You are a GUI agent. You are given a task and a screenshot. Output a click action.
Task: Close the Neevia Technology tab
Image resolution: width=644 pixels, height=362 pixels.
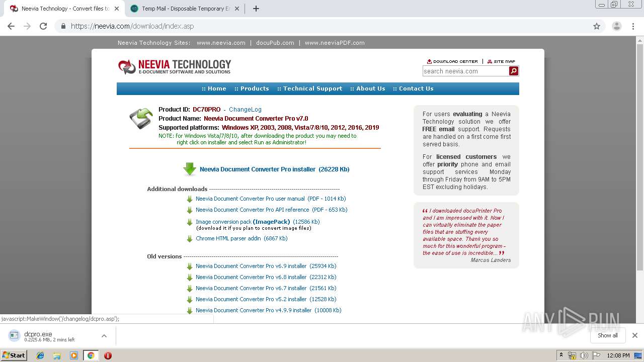click(x=117, y=9)
